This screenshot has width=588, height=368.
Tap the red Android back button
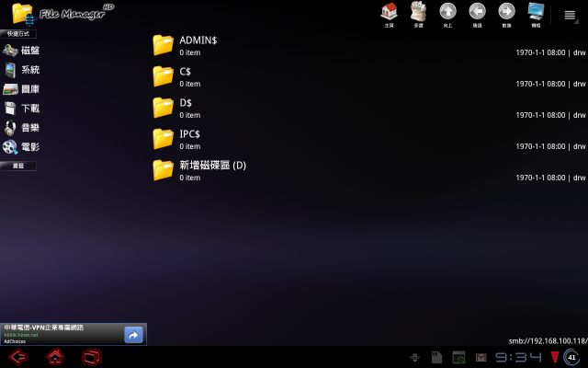pos(18,357)
